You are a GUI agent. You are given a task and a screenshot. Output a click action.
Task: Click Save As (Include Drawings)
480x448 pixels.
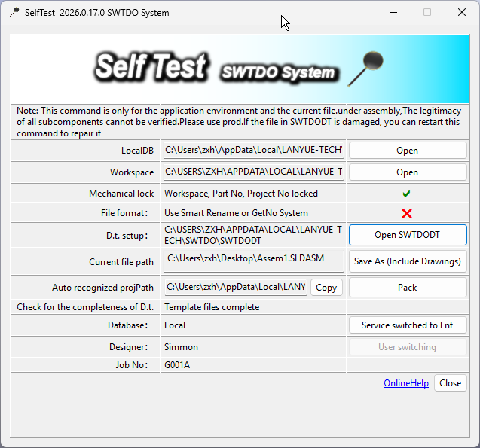point(407,261)
